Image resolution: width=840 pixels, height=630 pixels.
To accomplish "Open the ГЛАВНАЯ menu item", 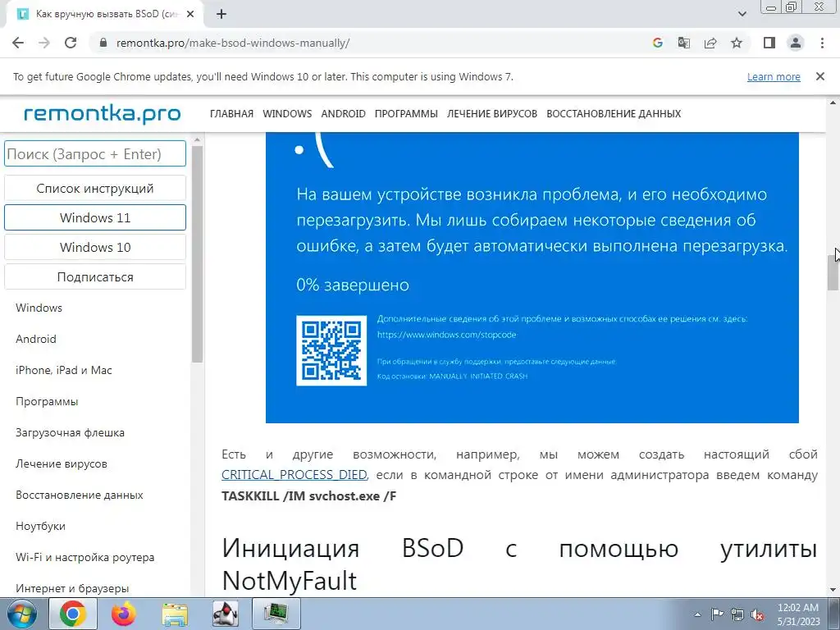I will [231, 113].
